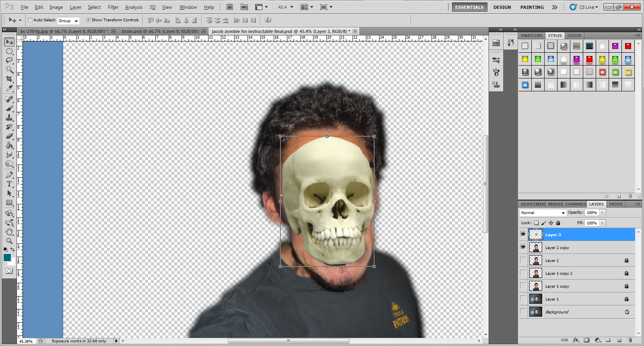The width and height of the screenshot is (644, 346).
Task: Select the Pen tool
Action: (x=9, y=175)
